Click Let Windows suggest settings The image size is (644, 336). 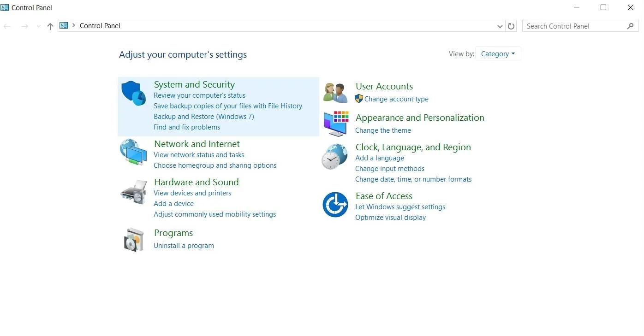pos(400,207)
